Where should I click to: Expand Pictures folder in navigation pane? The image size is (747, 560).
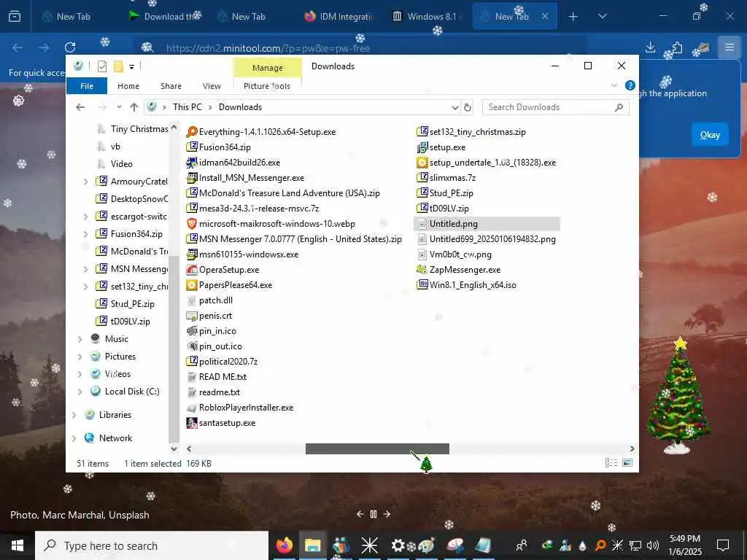click(80, 357)
